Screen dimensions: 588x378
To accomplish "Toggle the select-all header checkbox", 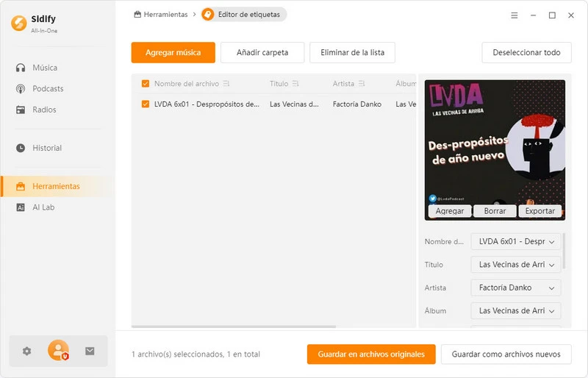I will click(x=146, y=83).
